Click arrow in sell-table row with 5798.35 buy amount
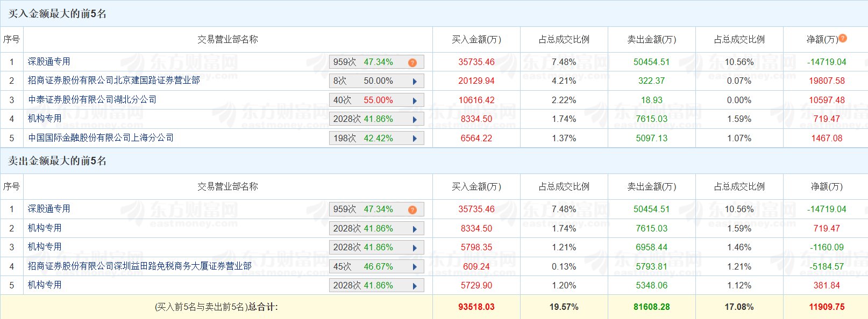 415,248
